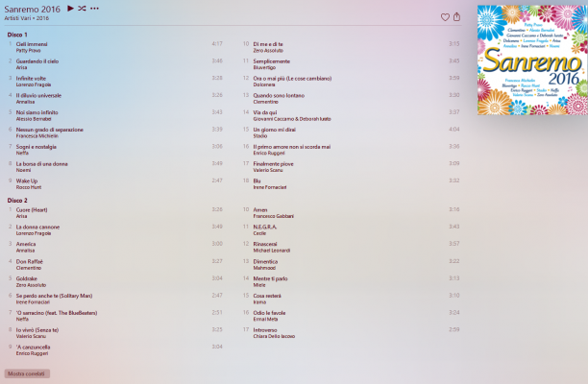The image size is (588, 384).
Task: Select track Guardando il cielo
Action: [x=37, y=61]
